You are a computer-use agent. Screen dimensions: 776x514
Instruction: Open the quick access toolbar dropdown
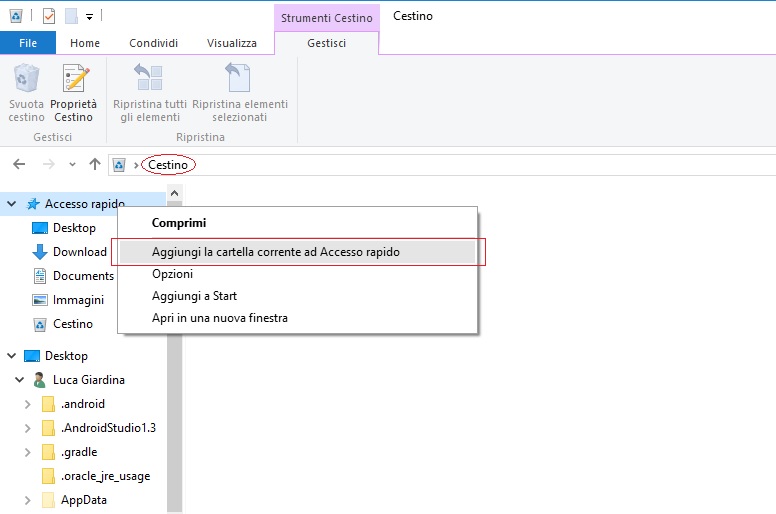coord(89,17)
